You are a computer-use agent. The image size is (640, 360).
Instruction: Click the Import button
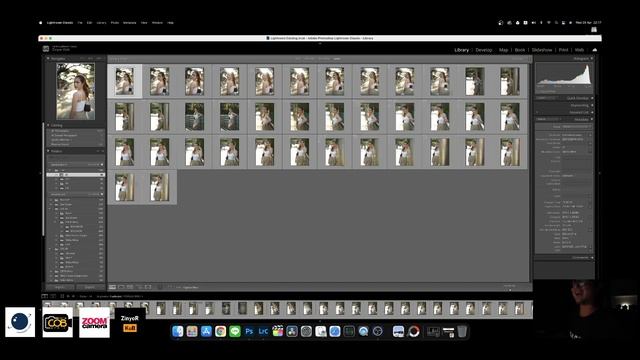(x=60, y=287)
